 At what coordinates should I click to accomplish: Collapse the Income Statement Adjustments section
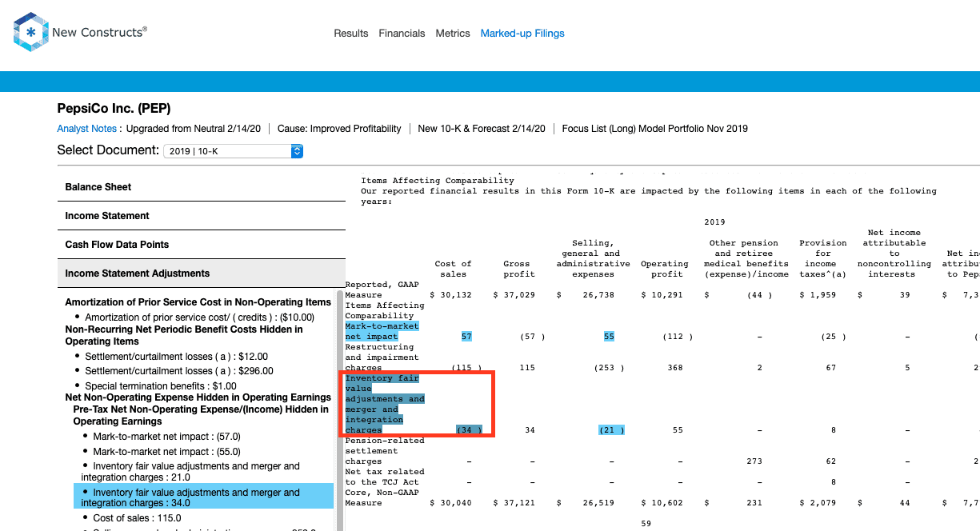click(x=201, y=273)
